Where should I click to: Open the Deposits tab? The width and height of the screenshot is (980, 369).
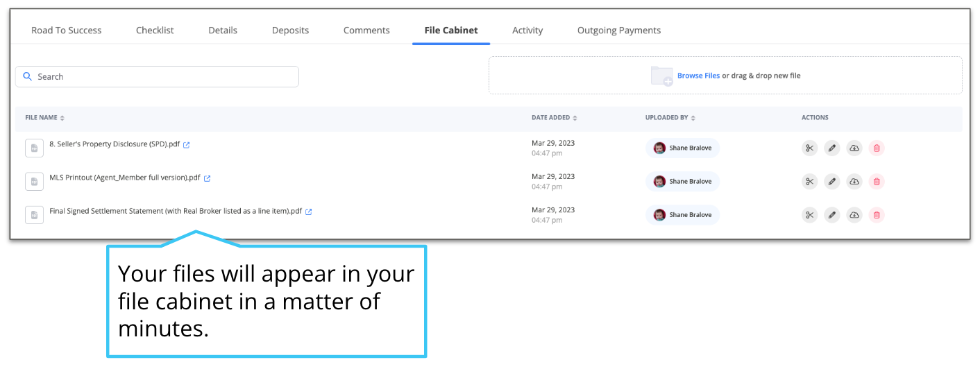click(x=290, y=31)
